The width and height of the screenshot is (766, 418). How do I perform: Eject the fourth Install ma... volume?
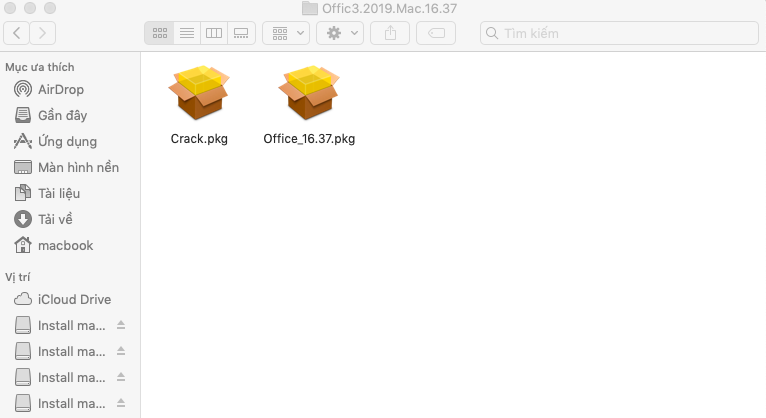click(x=121, y=403)
